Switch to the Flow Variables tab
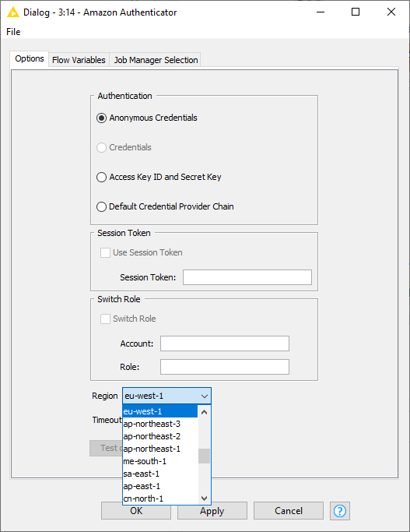 (x=79, y=60)
